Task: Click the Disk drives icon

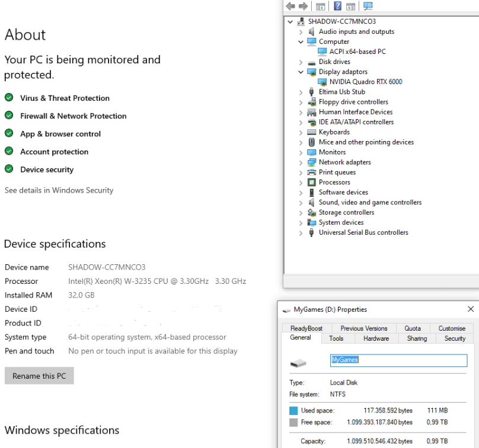Action: coord(312,62)
